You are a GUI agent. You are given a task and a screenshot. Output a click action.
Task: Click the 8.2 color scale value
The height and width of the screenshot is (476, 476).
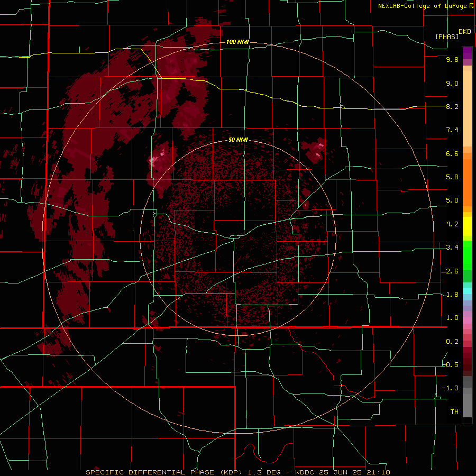point(452,106)
